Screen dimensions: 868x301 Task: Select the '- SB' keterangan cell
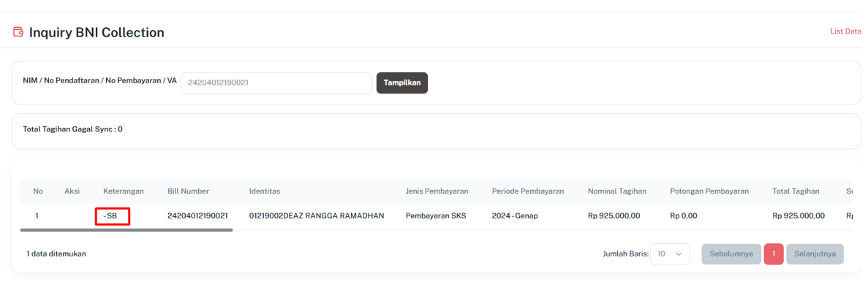110,216
